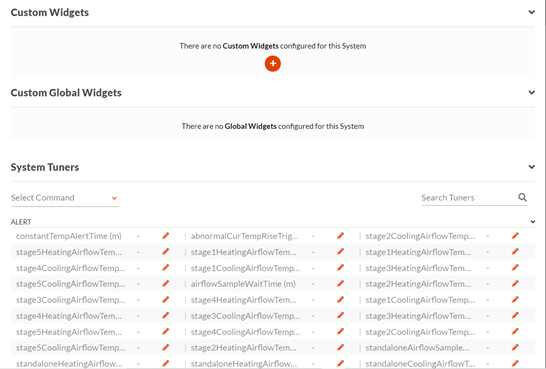Select the abnormalCurTempRiseTrig... tuner name

(244, 236)
